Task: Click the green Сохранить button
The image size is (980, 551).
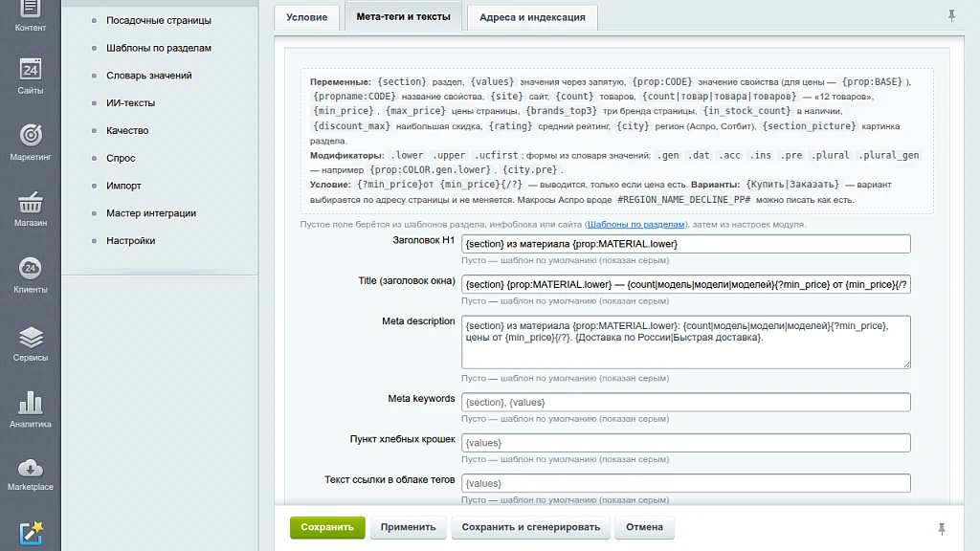Action: click(327, 527)
